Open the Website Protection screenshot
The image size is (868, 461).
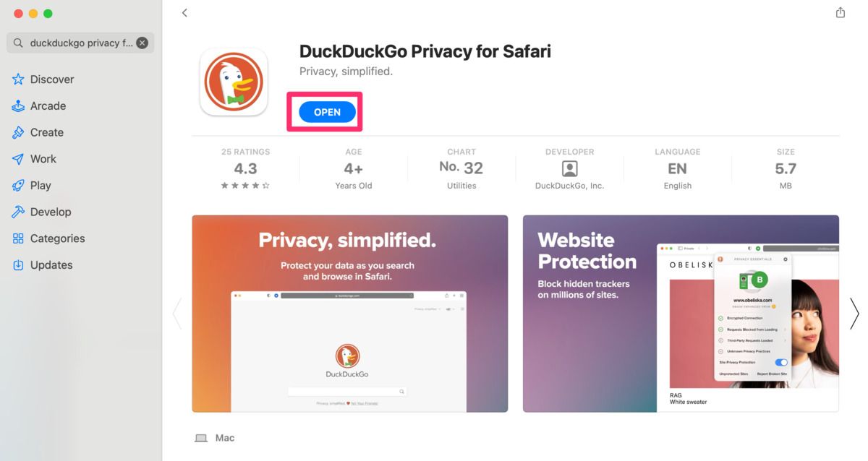pyautogui.click(x=681, y=314)
